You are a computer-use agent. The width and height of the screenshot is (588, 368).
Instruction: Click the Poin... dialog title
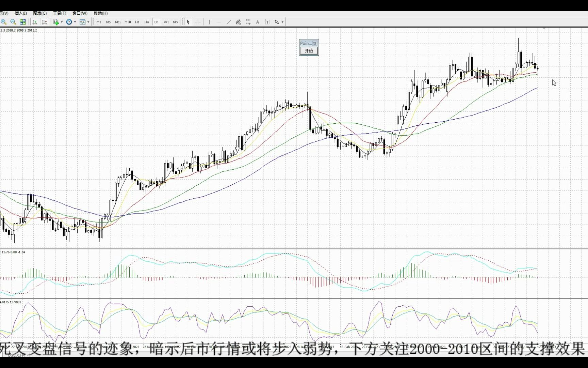coord(306,43)
